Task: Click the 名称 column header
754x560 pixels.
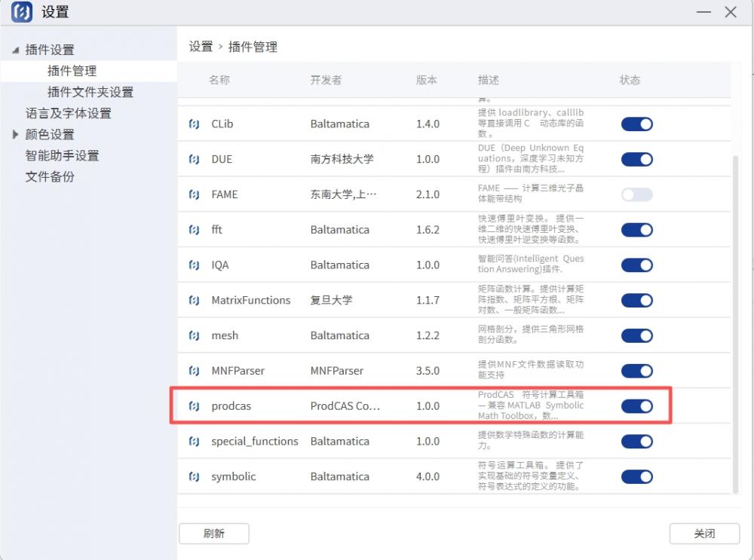Action: tap(219, 80)
